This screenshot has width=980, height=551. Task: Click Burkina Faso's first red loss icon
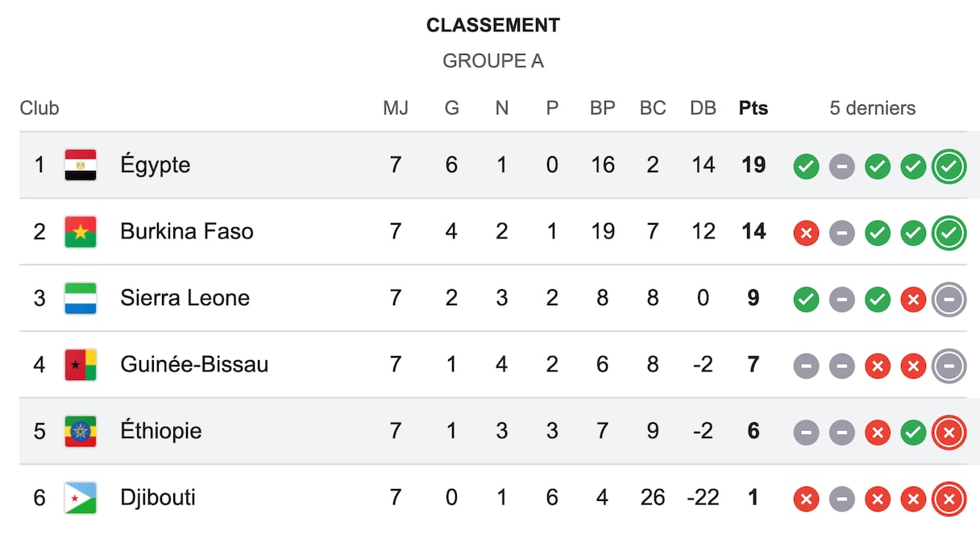(806, 234)
